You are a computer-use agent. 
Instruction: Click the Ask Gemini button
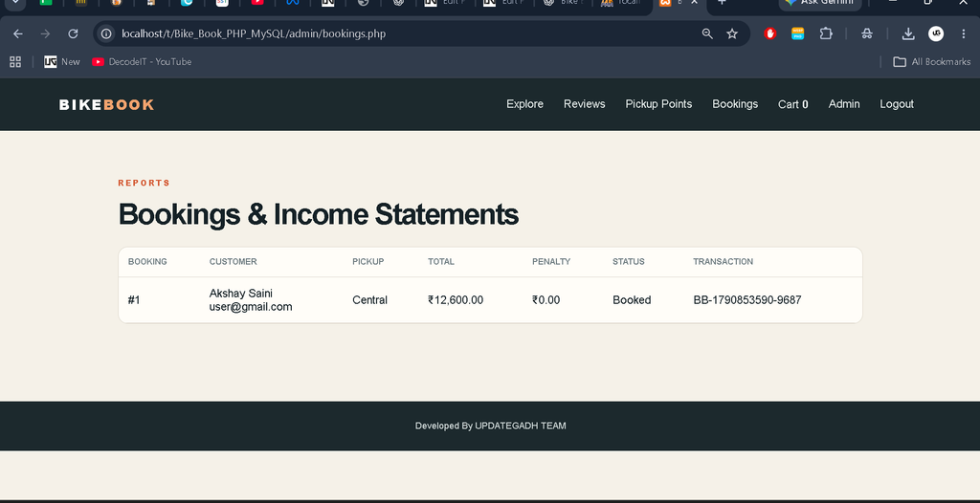point(820,3)
